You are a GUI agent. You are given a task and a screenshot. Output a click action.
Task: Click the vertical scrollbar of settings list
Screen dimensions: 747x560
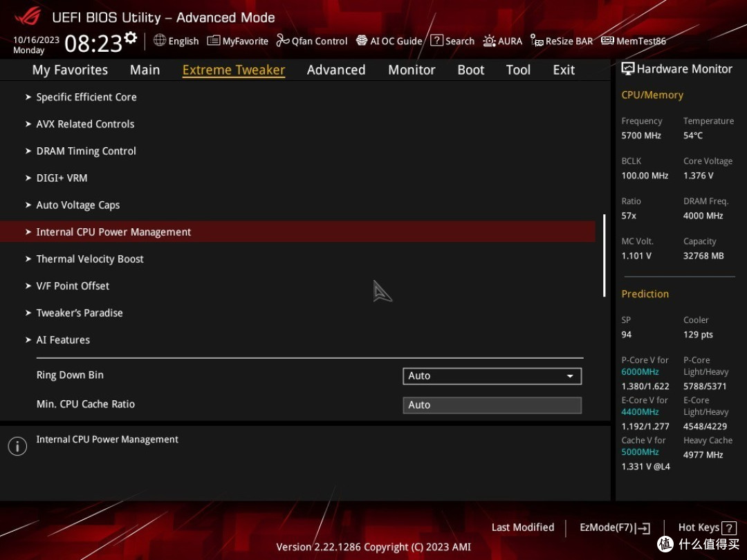tap(604, 256)
